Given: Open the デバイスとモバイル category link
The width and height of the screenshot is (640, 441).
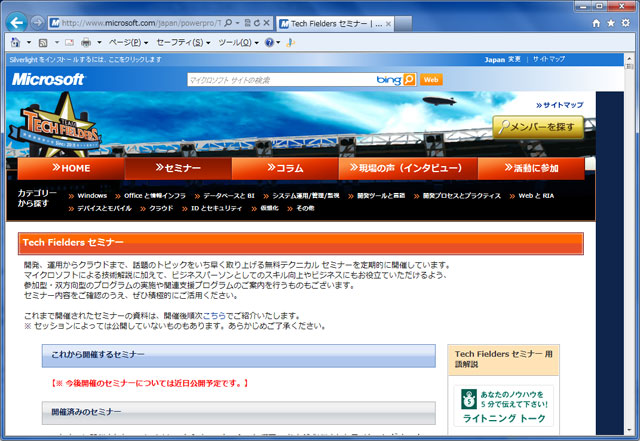Looking at the screenshot, I should (x=104, y=208).
